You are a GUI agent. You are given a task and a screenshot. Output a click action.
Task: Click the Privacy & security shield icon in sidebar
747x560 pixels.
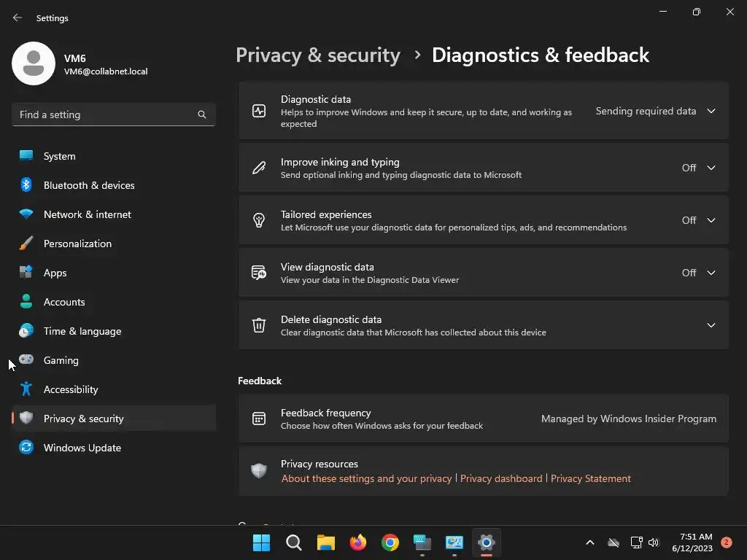[x=26, y=418]
